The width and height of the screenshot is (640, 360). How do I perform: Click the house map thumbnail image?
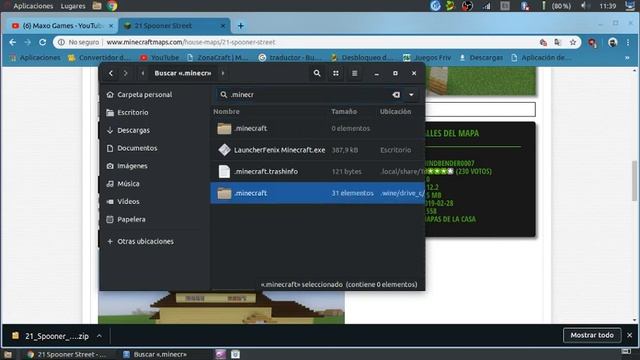[221, 308]
